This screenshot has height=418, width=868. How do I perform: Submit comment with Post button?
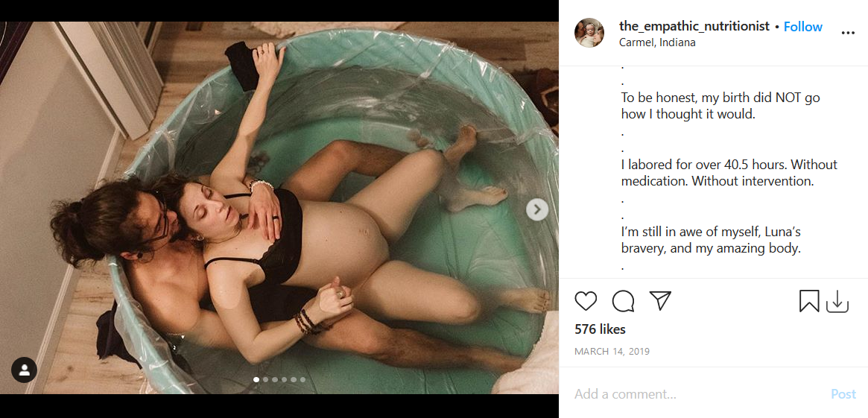tap(843, 394)
